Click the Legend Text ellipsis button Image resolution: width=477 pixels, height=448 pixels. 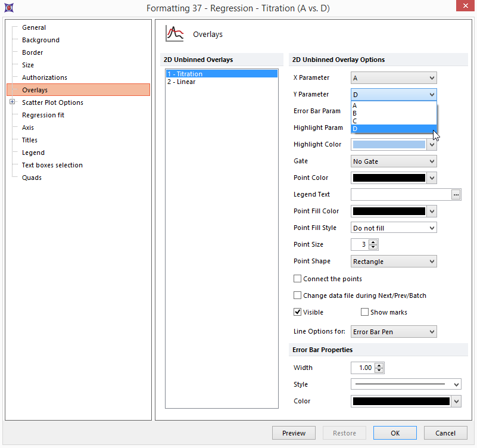pos(456,194)
